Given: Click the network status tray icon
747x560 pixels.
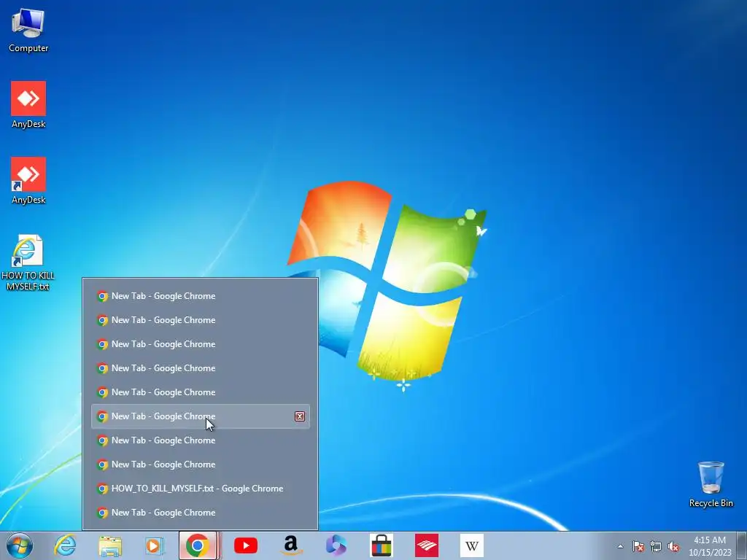Looking at the screenshot, I should (656, 546).
